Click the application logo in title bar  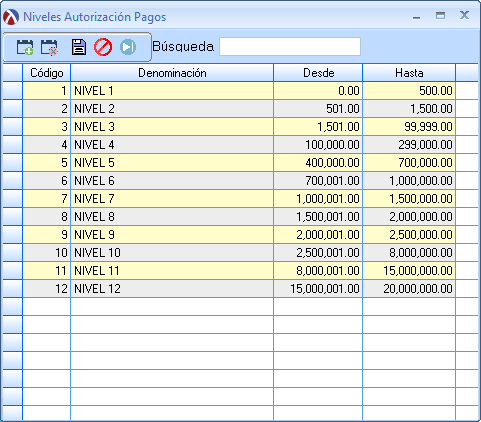coord(11,17)
